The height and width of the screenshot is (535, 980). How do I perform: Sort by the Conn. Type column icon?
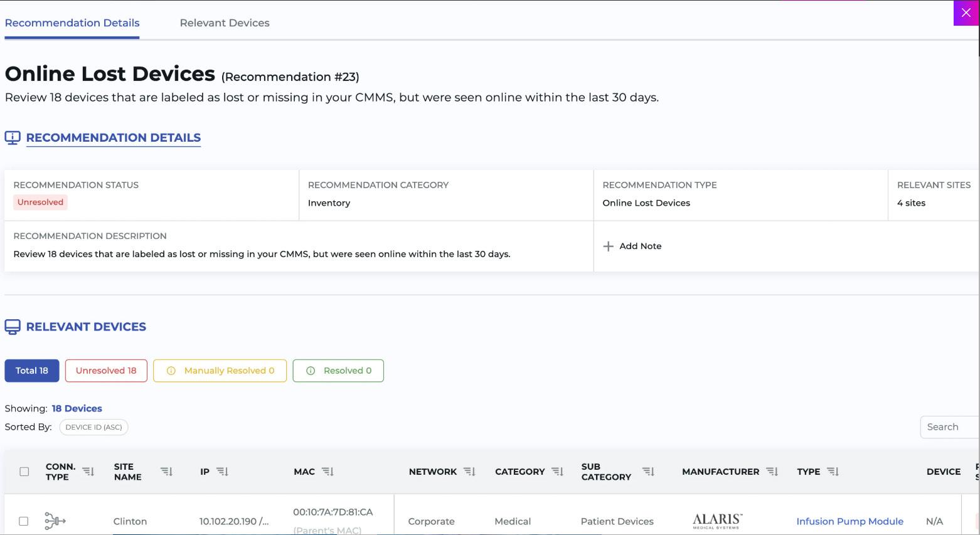pos(88,472)
